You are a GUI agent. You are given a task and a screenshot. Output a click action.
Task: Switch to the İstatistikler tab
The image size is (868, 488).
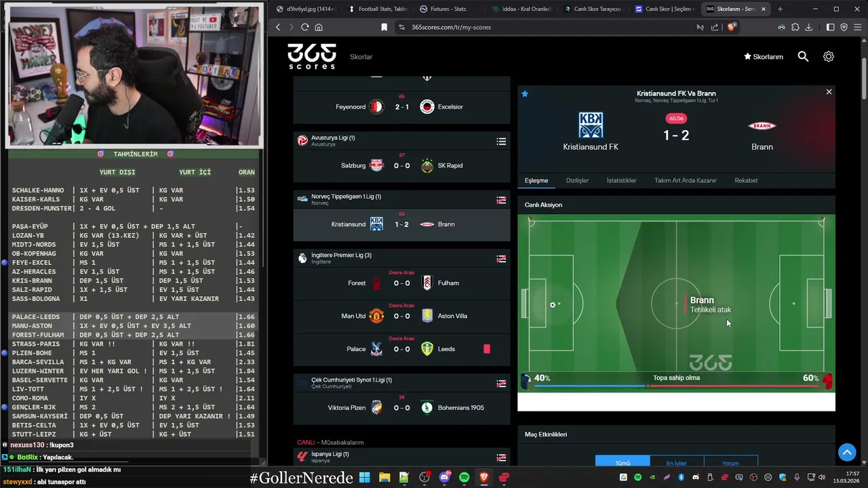(x=621, y=180)
